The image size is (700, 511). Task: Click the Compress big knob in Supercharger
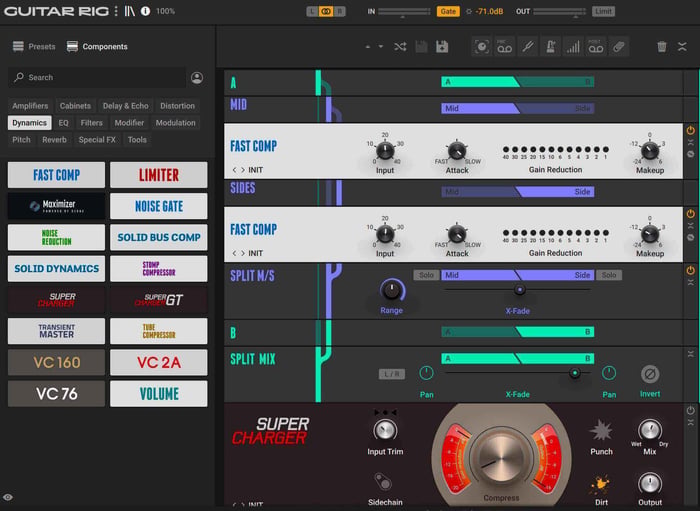tap(501, 457)
